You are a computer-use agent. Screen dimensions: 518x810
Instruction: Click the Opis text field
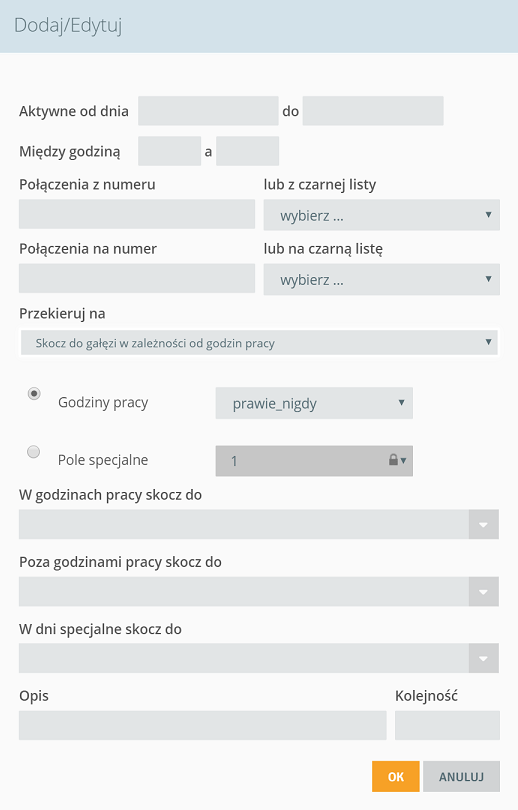pyautogui.click(x=202, y=725)
